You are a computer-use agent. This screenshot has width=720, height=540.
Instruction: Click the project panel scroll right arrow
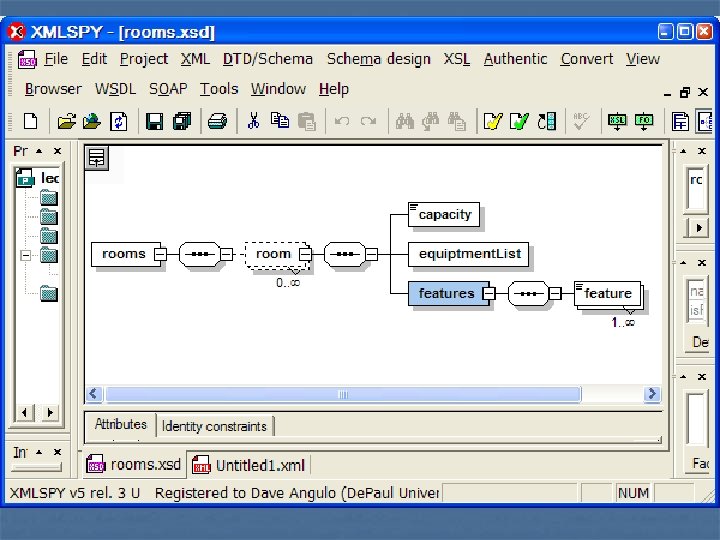(x=50, y=412)
